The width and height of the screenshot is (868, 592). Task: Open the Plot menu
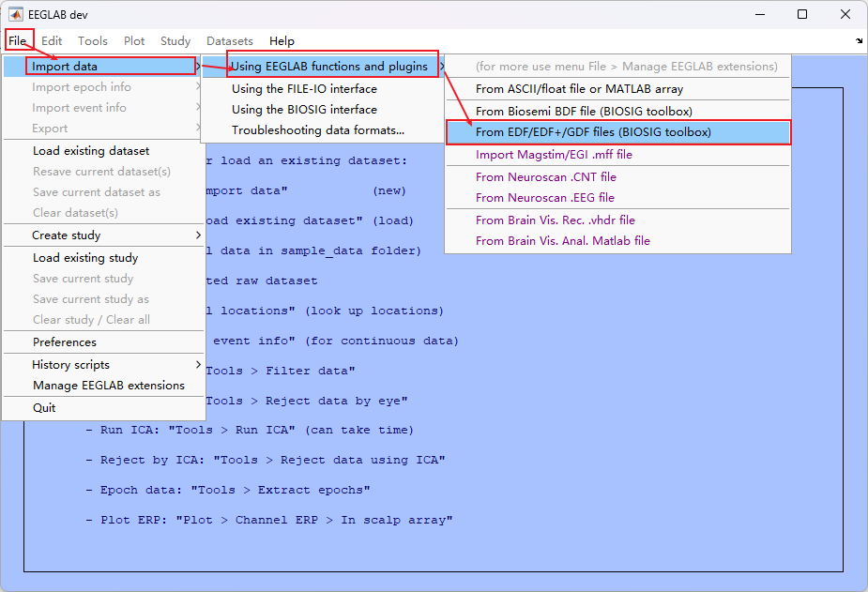coord(134,41)
